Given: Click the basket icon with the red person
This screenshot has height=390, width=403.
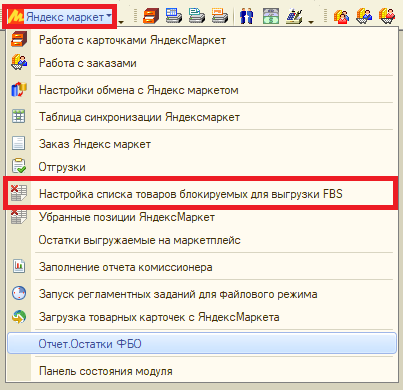Looking at the screenshot, I should 387,16.
